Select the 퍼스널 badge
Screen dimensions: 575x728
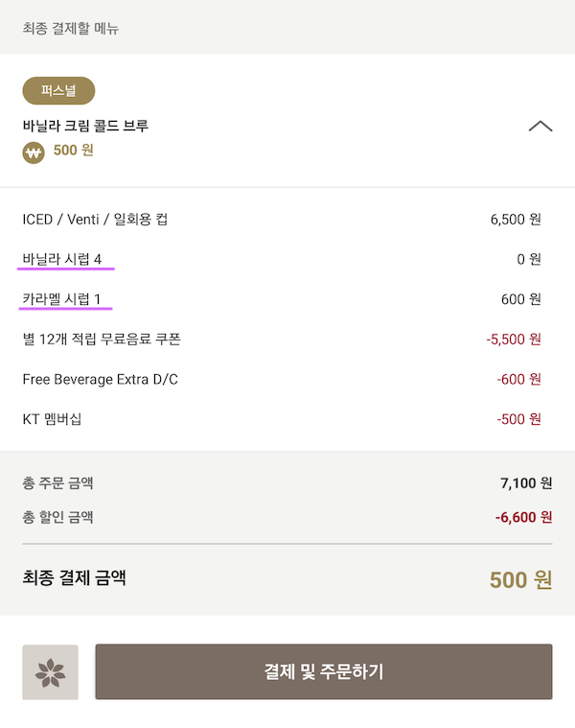pyautogui.click(x=58, y=90)
